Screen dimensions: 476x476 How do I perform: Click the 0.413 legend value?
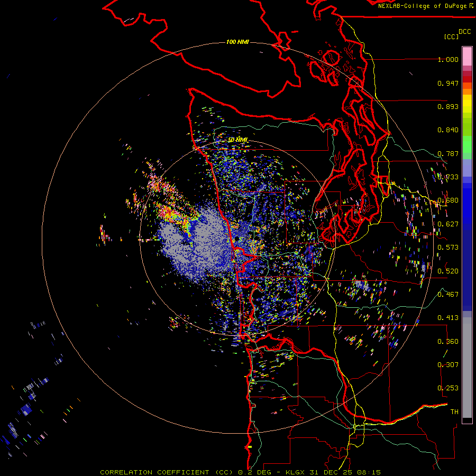(448, 318)
